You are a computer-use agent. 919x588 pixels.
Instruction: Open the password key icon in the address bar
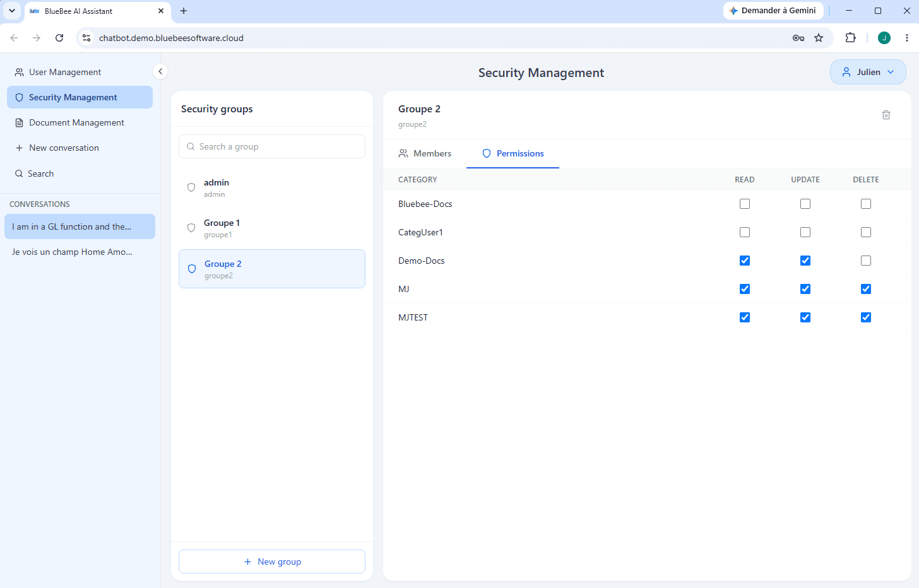point(798,38)
